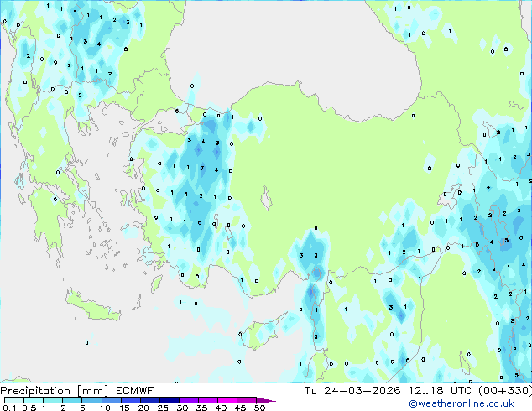Click the 20–25 mm legend color box
The width and height of the screenshot is (532, 411).
point(150,400)
